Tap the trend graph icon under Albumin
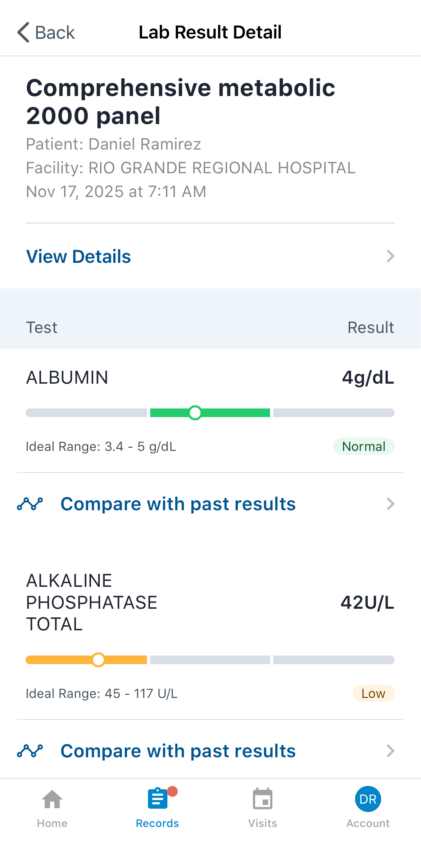 pyautogui.click(x=30, y=504)
